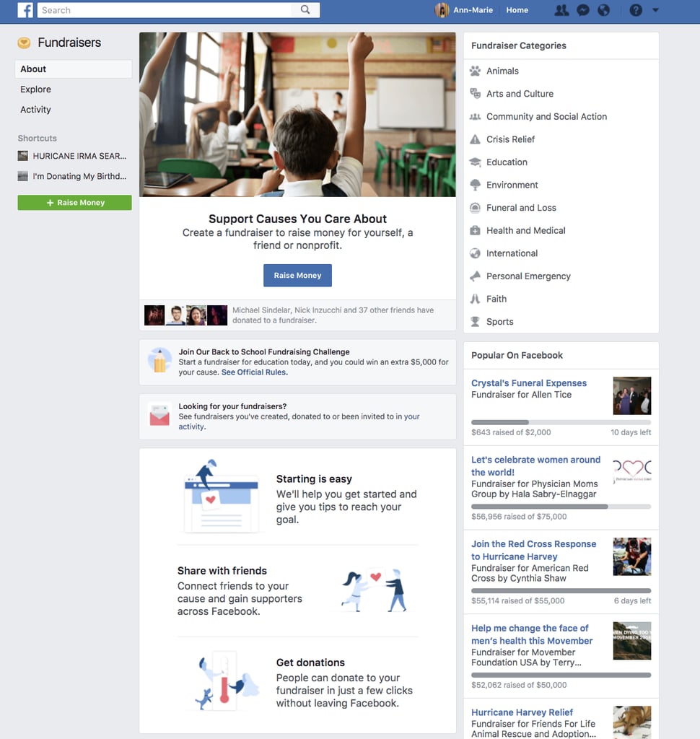Click progress bar for $643 raised of $2,000

561,422
